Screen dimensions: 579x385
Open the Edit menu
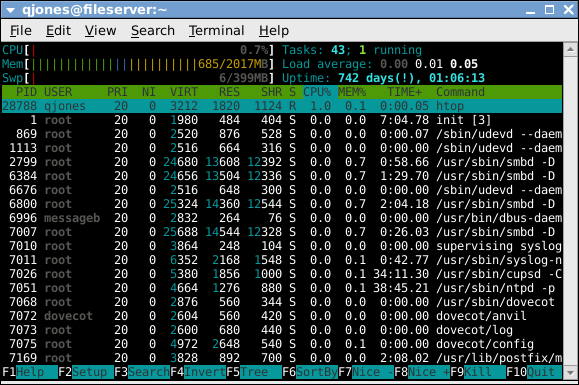coord(58,31)
